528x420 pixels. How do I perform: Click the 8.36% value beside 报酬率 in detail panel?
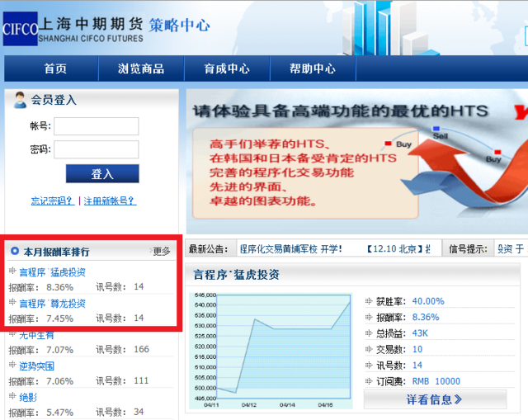point(426,318)
